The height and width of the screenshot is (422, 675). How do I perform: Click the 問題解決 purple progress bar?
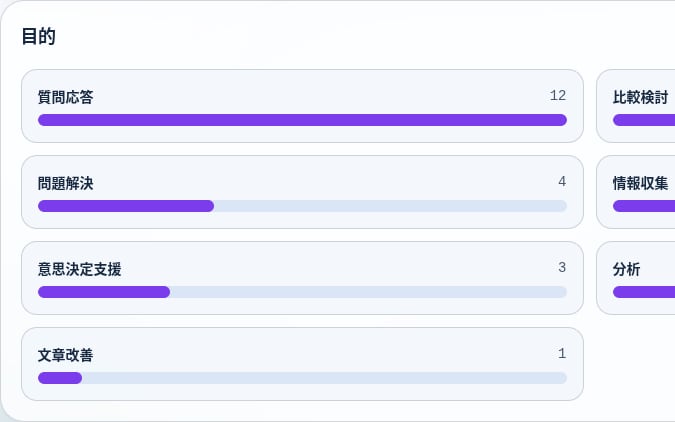click(x=126, y=206)
